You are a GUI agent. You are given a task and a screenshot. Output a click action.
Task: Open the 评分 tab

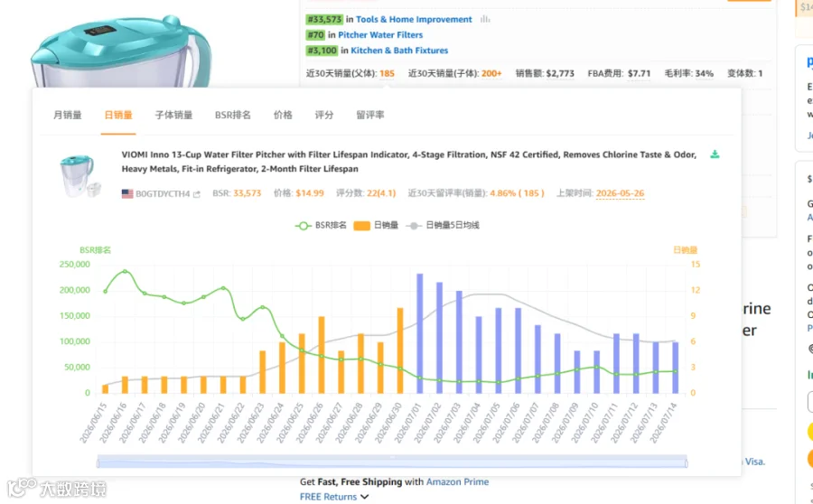click(x=324, y=115)
